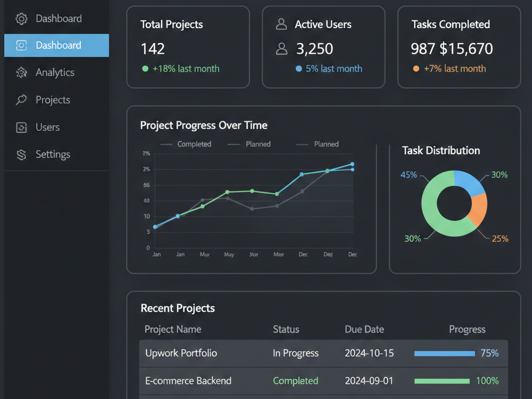Click the blue dot beside 5% last month

pos(298,69)
